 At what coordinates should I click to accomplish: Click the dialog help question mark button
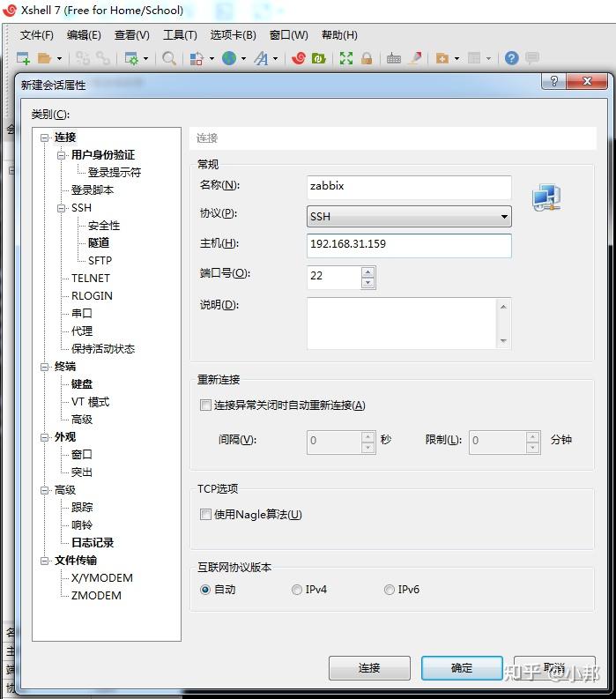pos(553,81)
